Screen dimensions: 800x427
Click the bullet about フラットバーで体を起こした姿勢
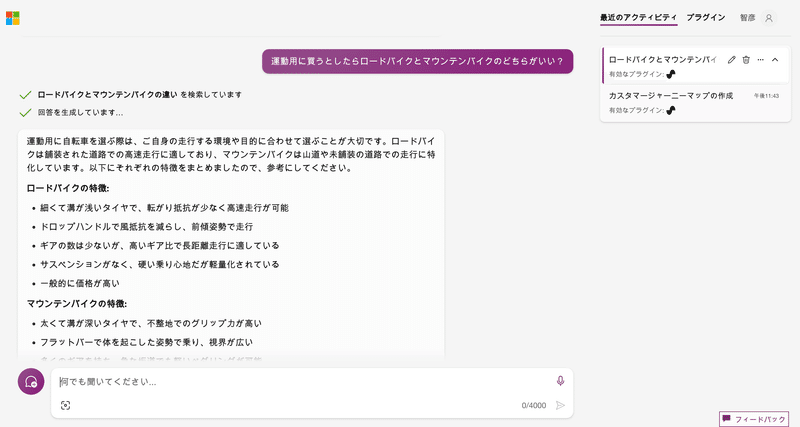coord(146,342)
